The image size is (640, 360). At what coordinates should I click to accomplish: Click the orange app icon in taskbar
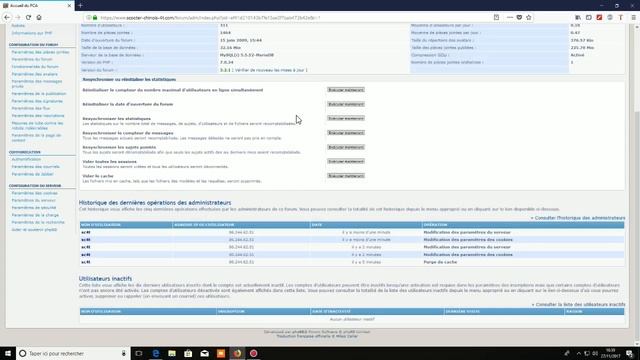221,353
